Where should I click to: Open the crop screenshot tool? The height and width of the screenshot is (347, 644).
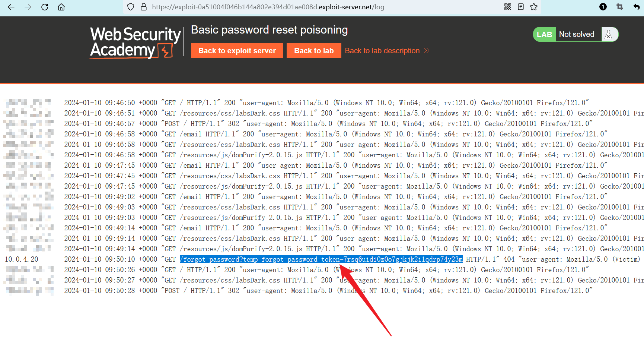620,7
